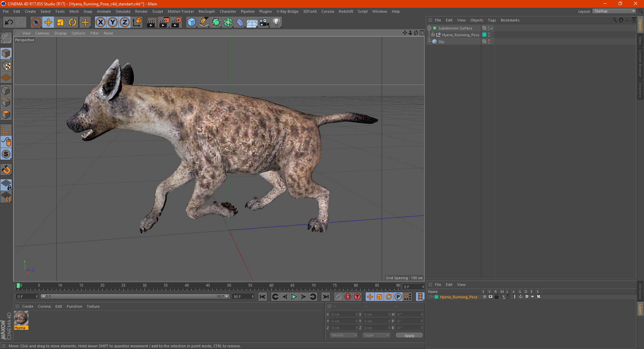The width and height of the screenshot is (644, 349).
Task: Open material manager Texture menu
Action: 93,306
